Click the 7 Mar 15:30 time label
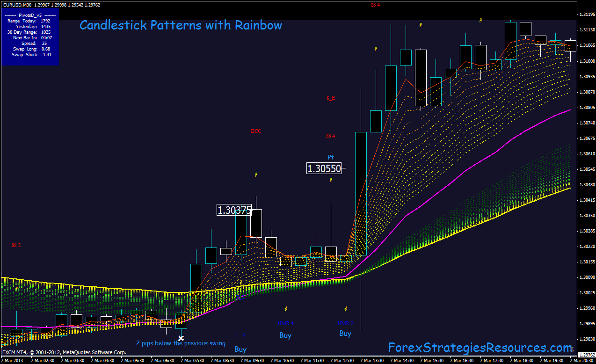 (432, 361)
